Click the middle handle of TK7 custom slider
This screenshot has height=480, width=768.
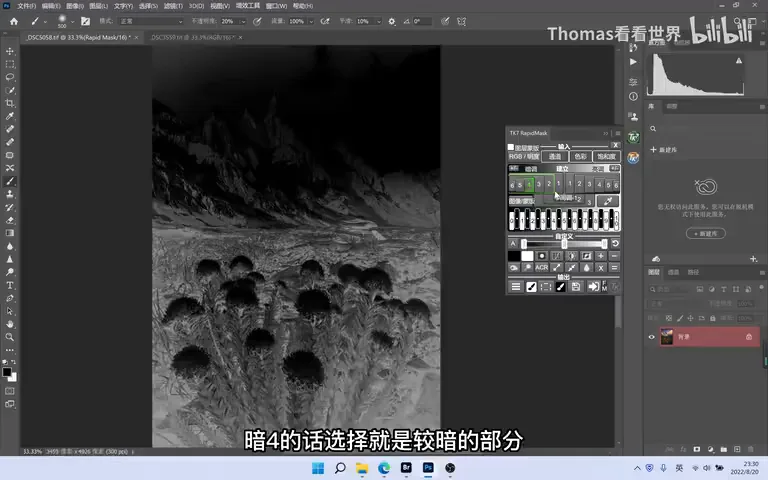pyautogui.click(x=564, y=243)
